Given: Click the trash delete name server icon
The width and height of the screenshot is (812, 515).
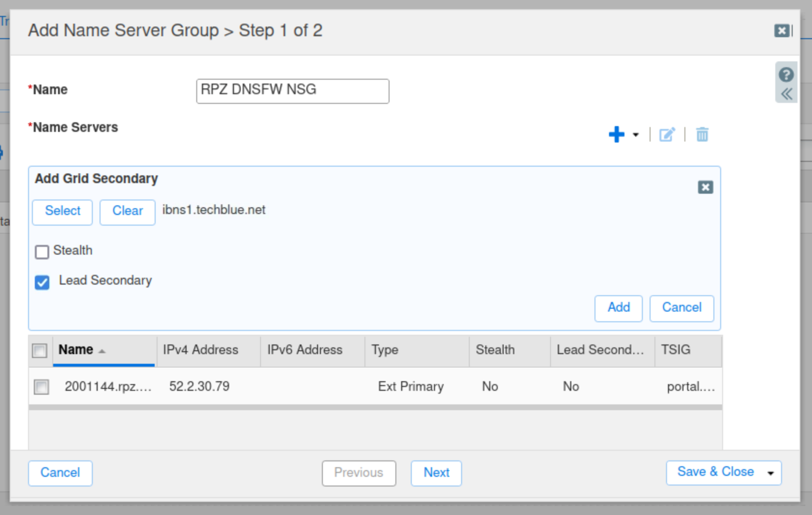Looking at the screenshot, I should (x=702, y=134).
